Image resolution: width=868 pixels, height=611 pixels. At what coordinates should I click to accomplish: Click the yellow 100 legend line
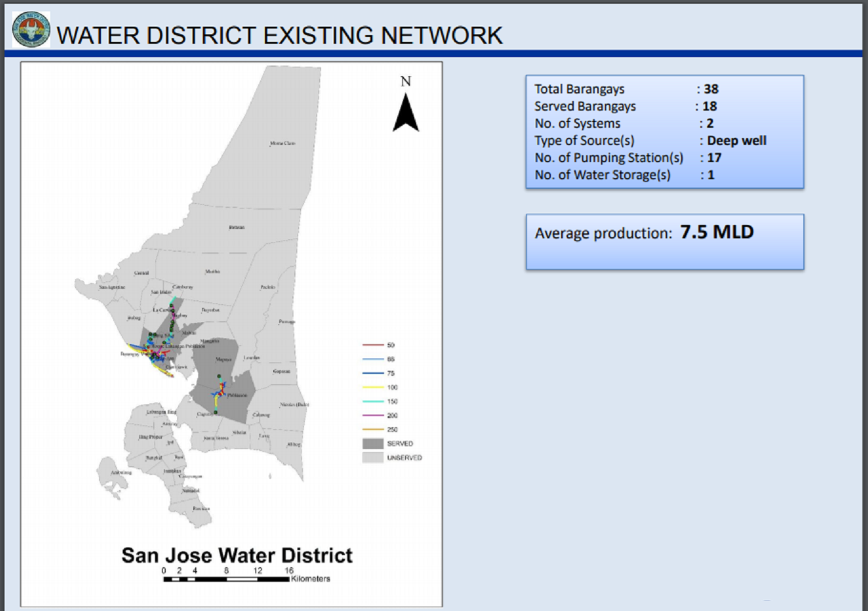pos(373,387)
